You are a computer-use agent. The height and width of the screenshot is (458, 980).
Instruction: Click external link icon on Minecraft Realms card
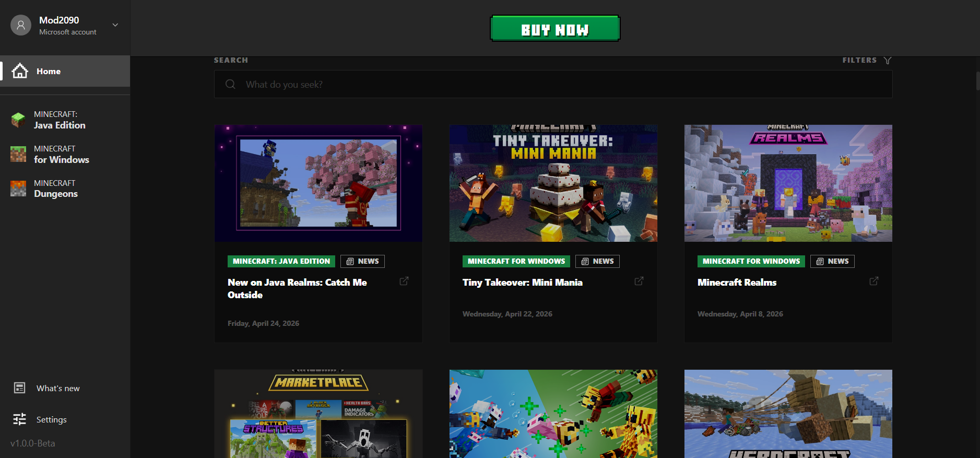[x=874, y=281]
